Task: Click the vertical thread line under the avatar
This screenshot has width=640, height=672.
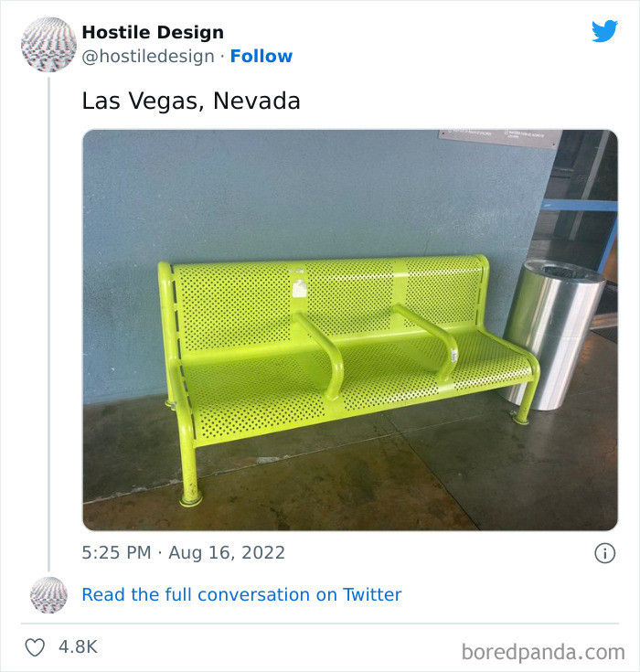Action: coord(48,320)
